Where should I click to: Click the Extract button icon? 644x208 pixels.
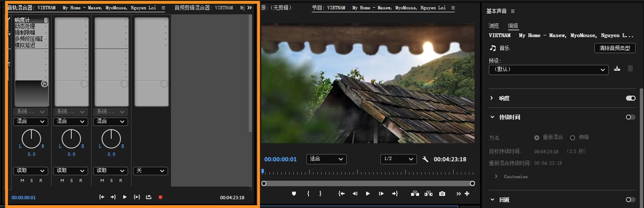click(x=428, y=194)
